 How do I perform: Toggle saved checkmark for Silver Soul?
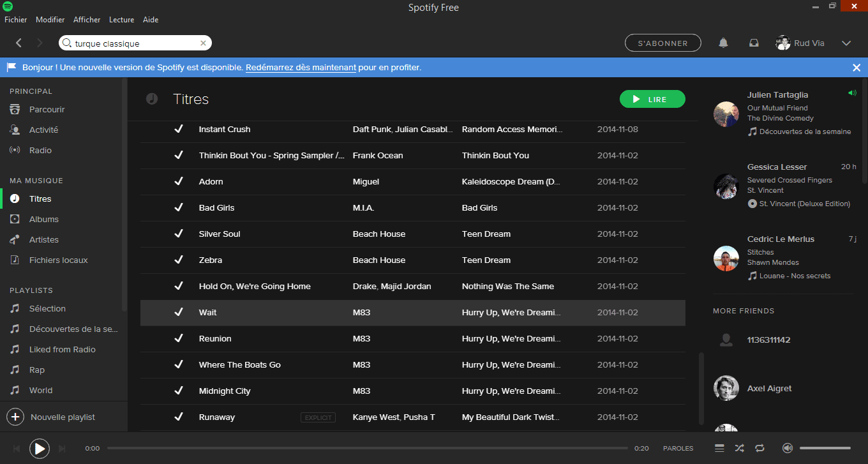[179, 234]
